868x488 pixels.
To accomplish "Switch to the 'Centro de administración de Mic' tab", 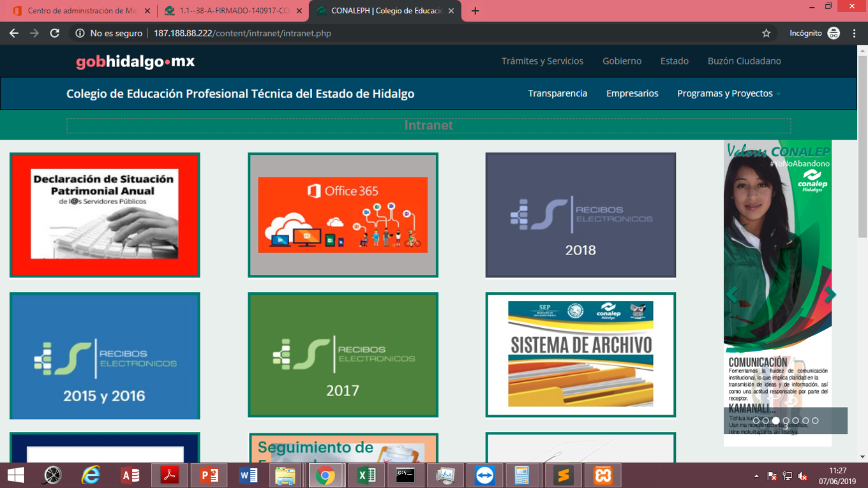I will (x=82, y=11).
